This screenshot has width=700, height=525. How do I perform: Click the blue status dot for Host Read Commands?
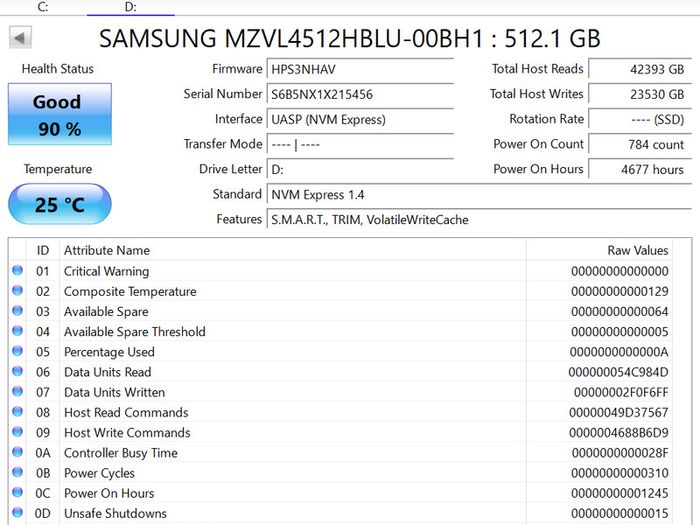coord(17,411)
